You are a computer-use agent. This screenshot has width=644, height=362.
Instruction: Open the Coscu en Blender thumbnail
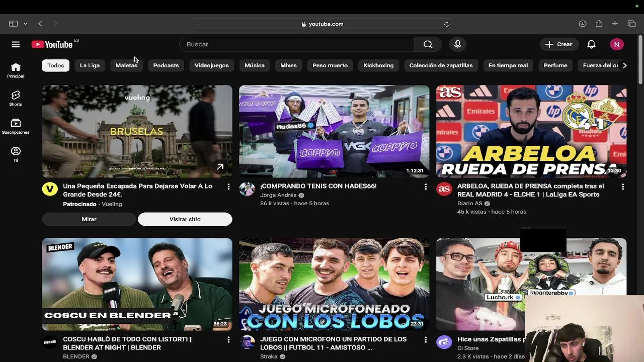(137, 285)
